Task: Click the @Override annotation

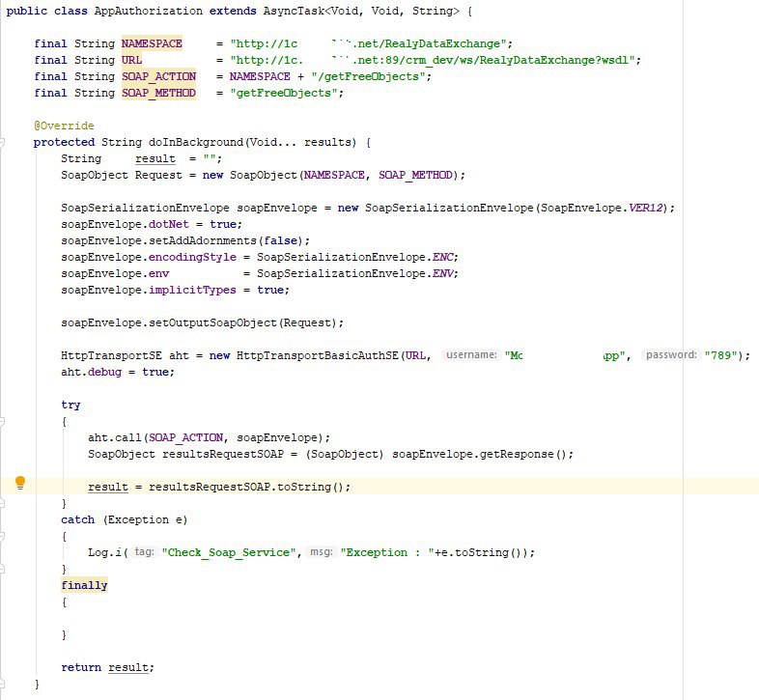Action: (64, 126)
